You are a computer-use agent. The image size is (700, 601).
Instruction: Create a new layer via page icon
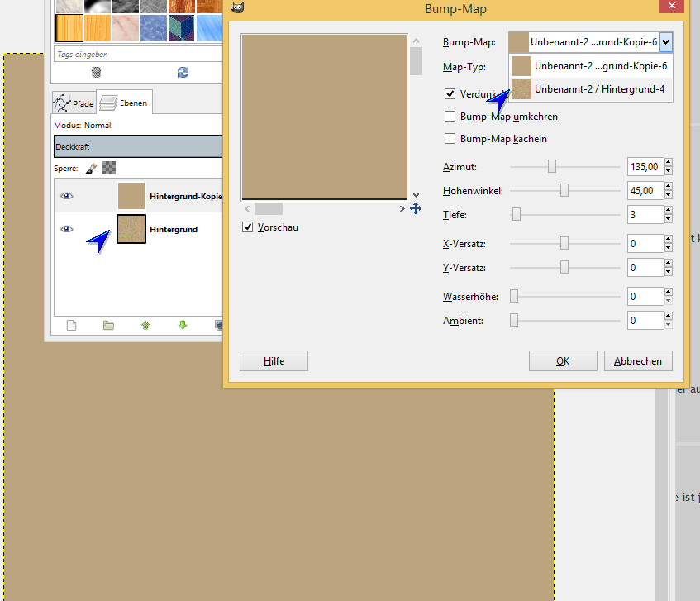click(x=71, y=325)
